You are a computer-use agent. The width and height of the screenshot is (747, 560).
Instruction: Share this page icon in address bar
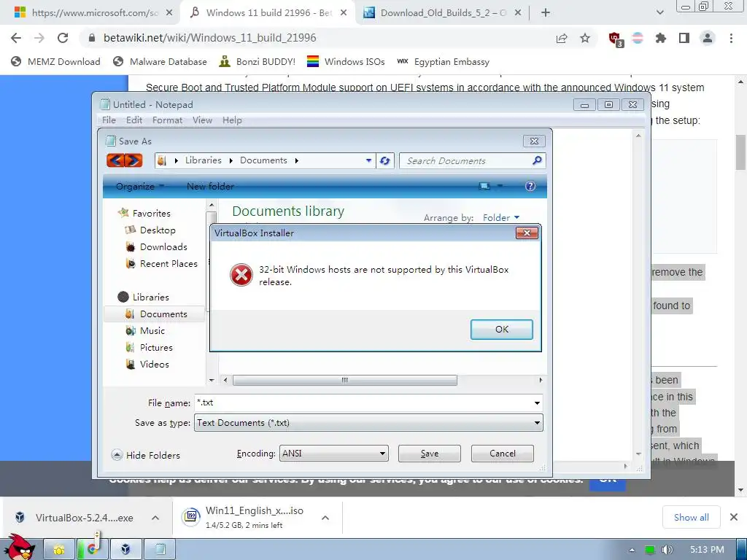pyautogui.click(x=562, y=38)
